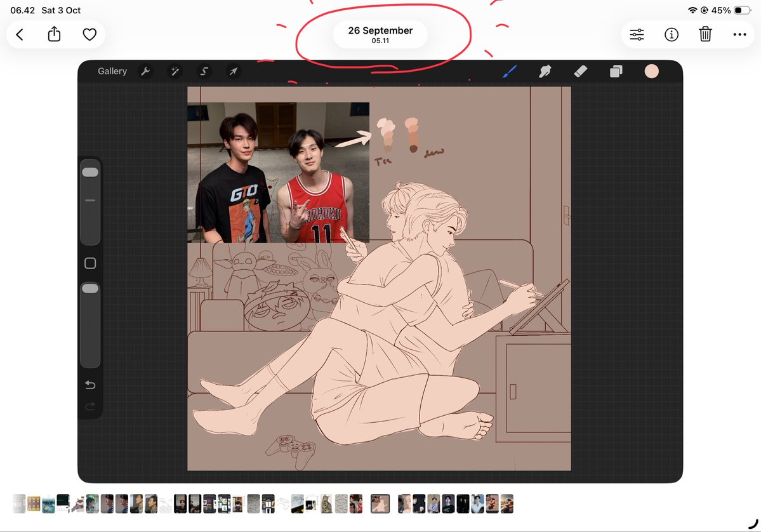761x532 pixels.
Task: Select the Eraser tool in Procreate
Action: pos(581,71)
